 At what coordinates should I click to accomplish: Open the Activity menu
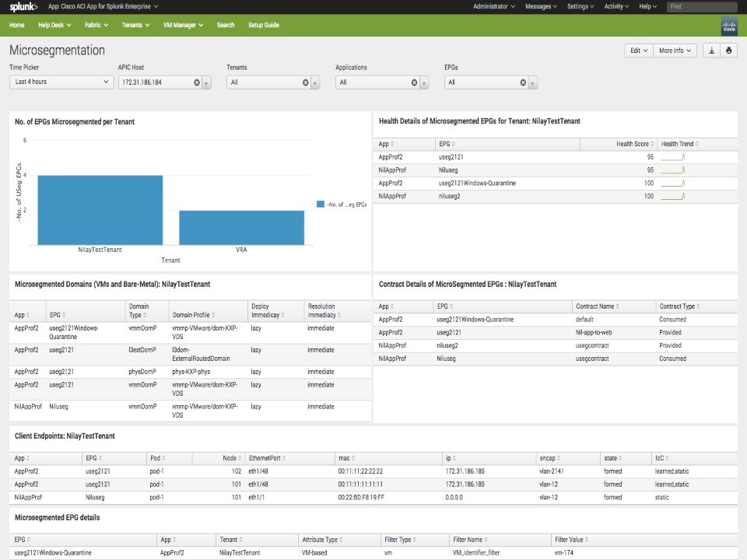616,7
